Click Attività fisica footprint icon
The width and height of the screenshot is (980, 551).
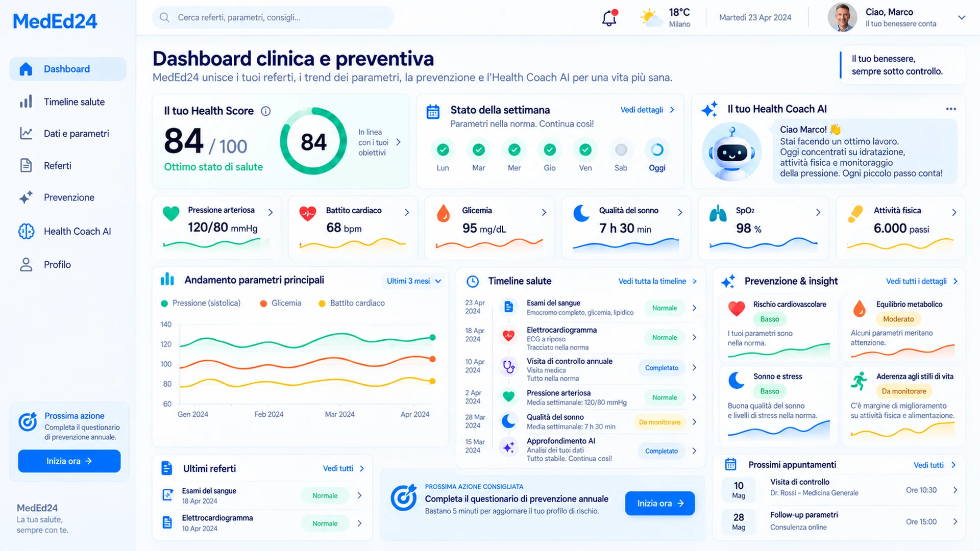pos(855,214)
